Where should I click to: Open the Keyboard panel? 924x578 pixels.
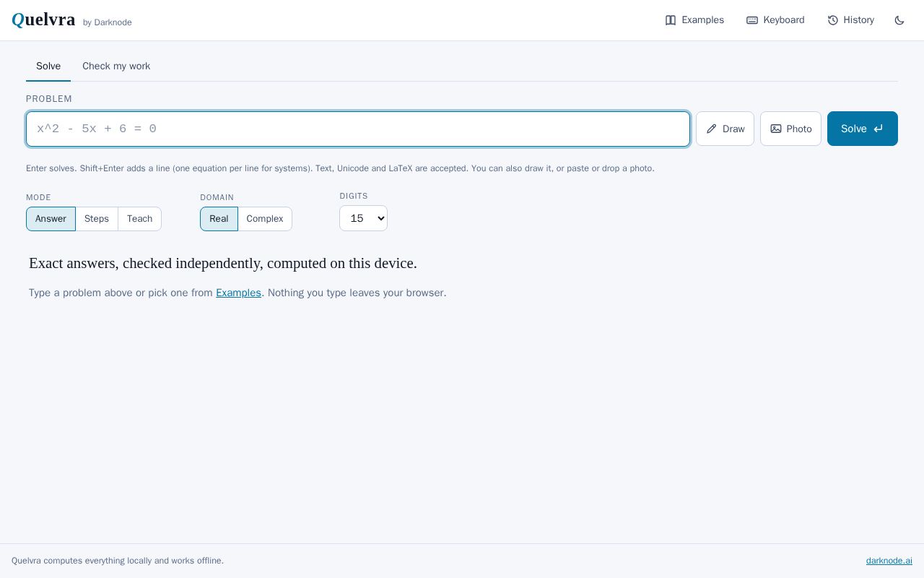(x=775, y=20)
